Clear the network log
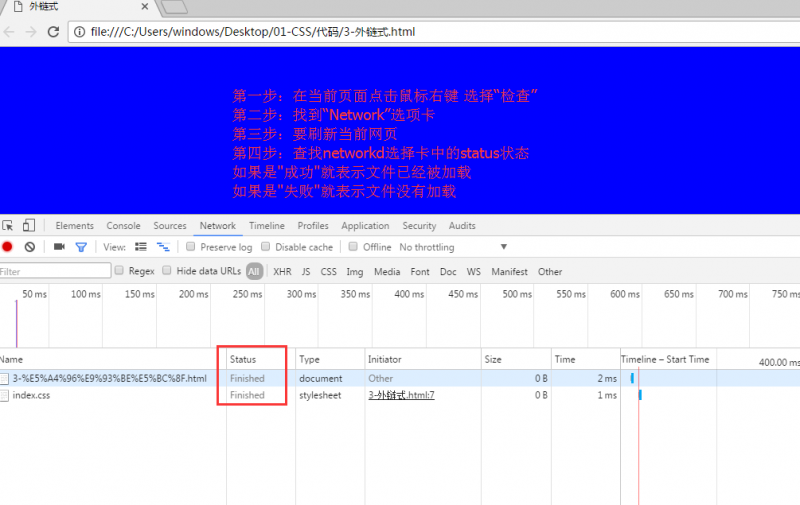Viewport: 800px width, 505px height. (x=30, y=247)
